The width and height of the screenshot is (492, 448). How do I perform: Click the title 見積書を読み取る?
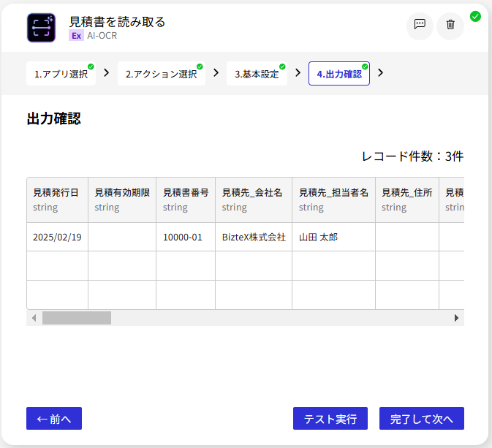coord(117,22)
